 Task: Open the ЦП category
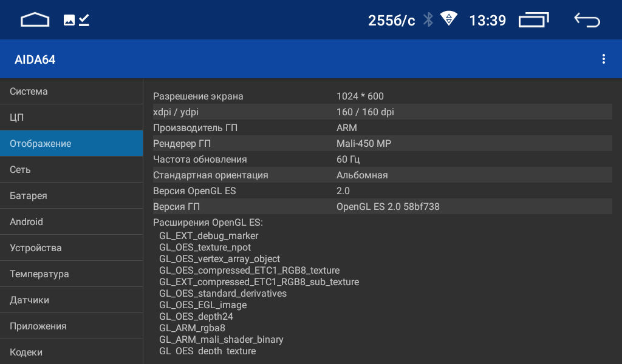click(72, 117)
